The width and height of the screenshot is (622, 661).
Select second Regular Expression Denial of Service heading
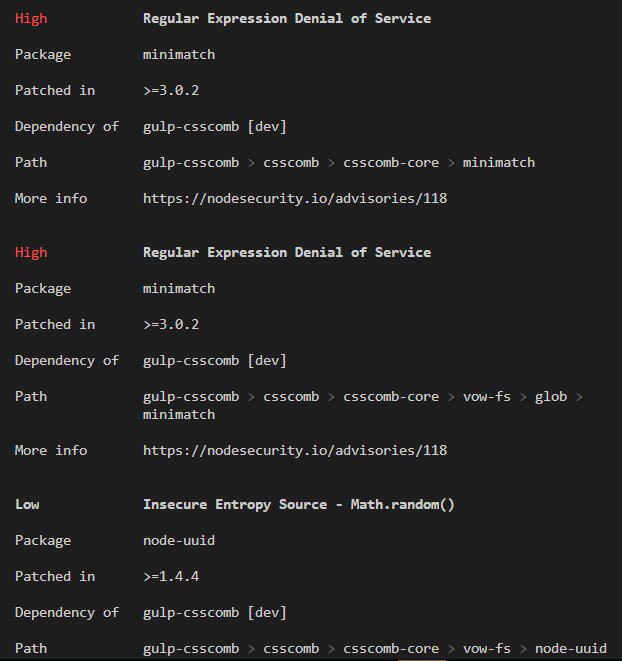tap(287, 253)
